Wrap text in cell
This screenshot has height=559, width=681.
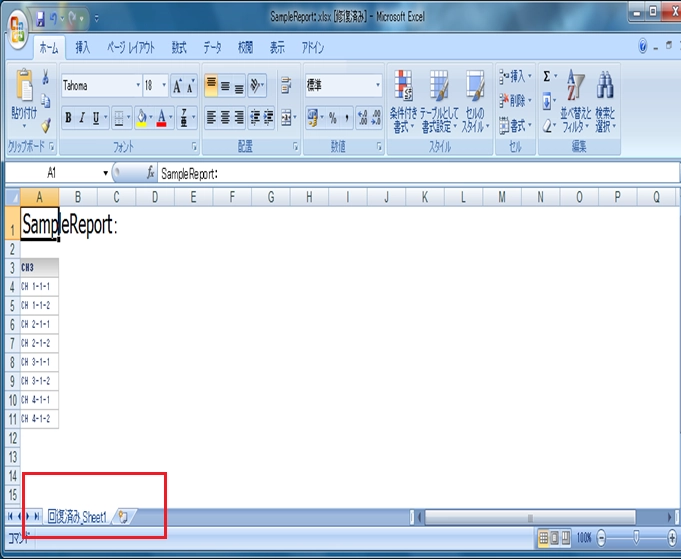pyautogui.click(x=286, y=86)
